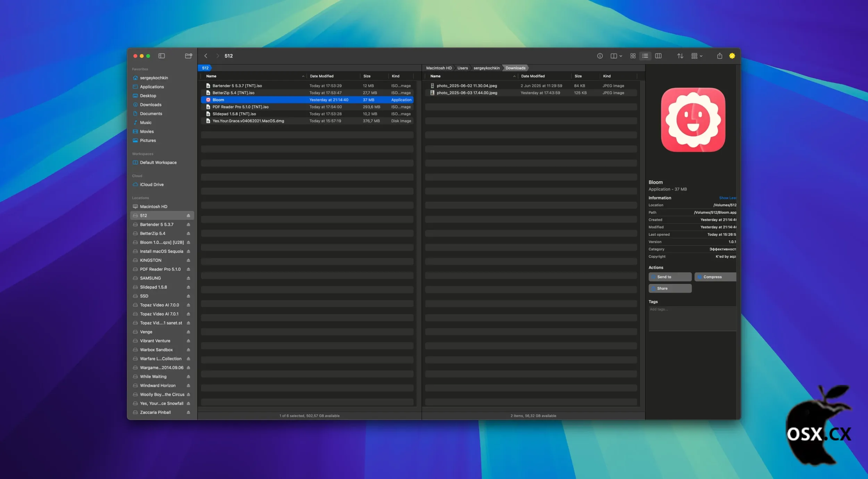Screen dimensions: 868x479
Task: Toggle sort order on left pane Name column
Action: (x=254, y=76)
